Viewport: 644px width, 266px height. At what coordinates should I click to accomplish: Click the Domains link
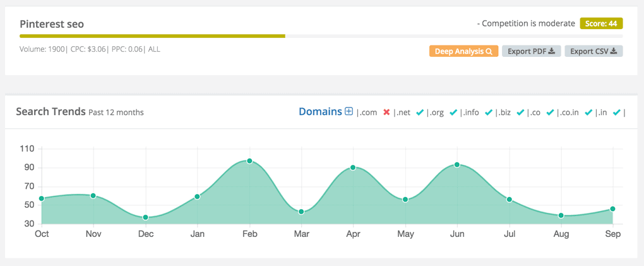click(x=320, y=111)
